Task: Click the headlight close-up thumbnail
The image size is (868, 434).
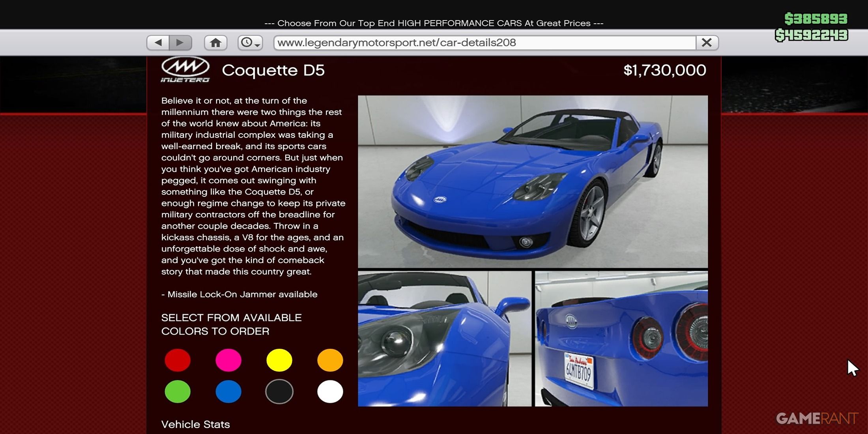Action: [x=445, y=339]
